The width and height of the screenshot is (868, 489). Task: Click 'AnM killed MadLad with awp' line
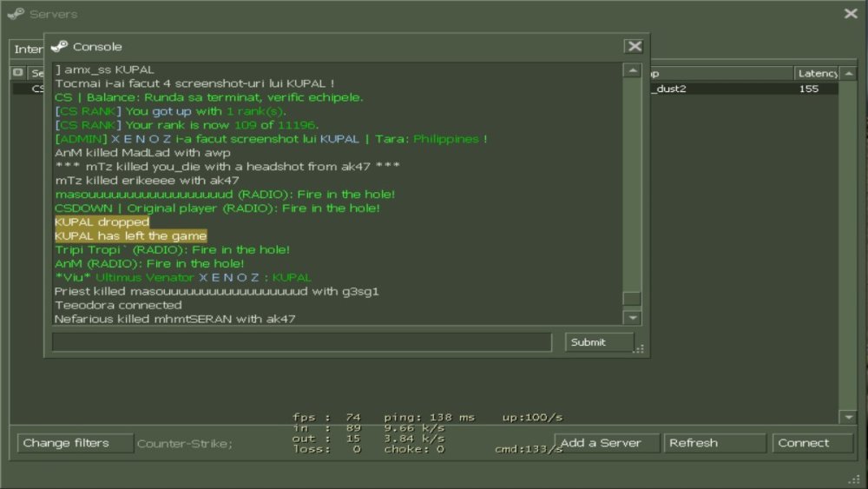[142, 153]
